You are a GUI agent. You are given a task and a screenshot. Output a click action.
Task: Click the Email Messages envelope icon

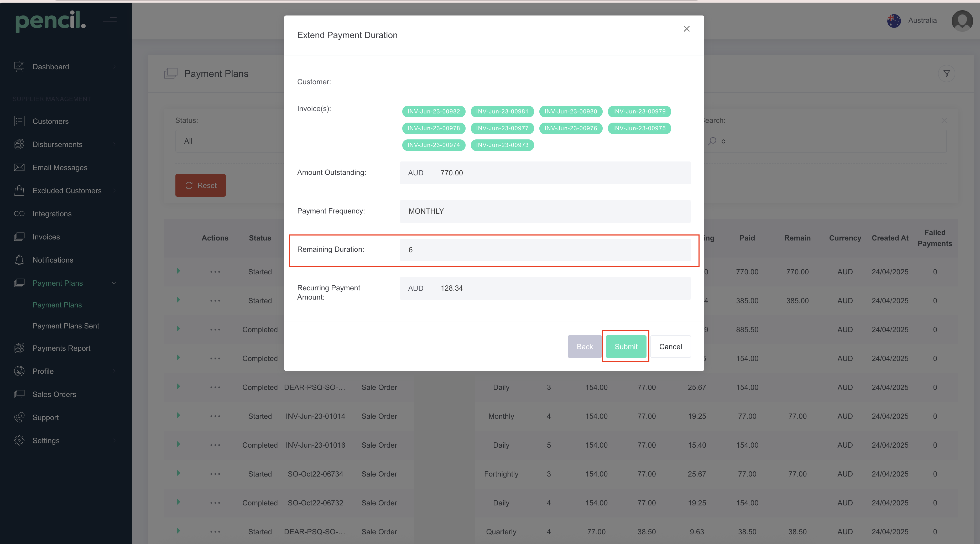[19, 168]
